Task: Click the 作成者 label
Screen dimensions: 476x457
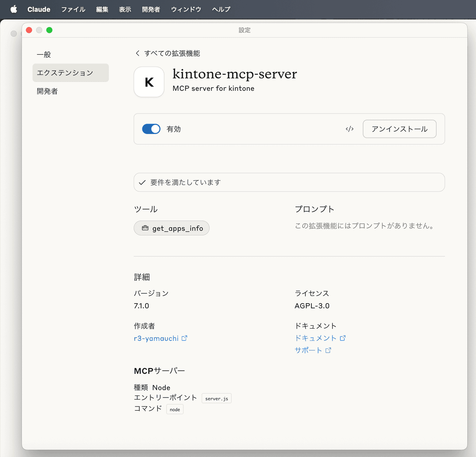Action: pyautogui.click(x=144, y=326)
